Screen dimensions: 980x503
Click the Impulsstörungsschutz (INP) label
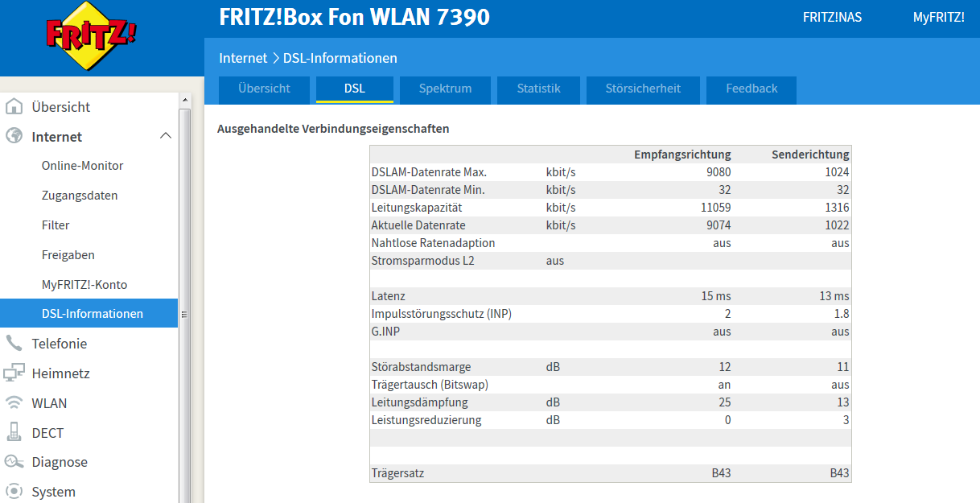coord(441,314)
